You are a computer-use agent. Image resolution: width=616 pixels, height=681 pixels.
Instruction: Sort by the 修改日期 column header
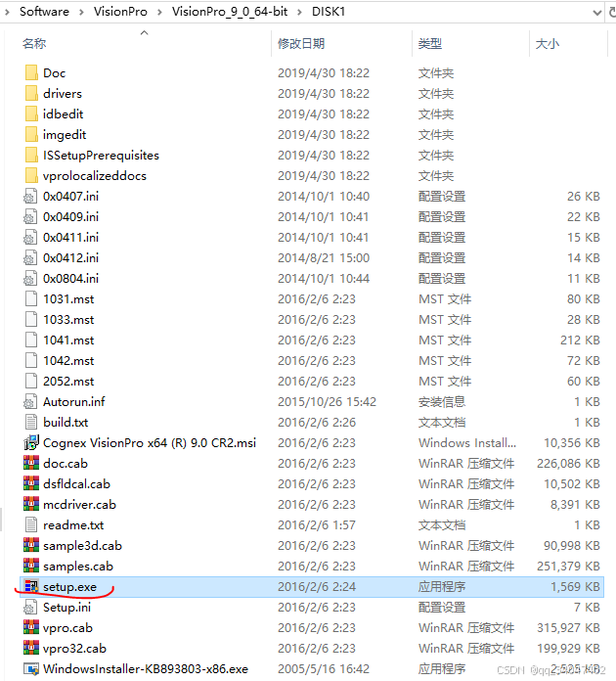click(301, 43)
